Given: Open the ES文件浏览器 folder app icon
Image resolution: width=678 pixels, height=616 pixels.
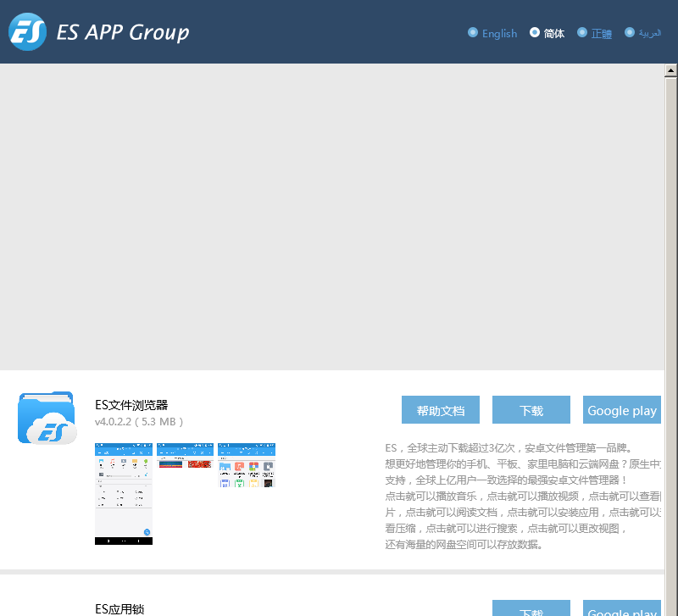Looking at the screenshot, I should [x=47, y=418].
